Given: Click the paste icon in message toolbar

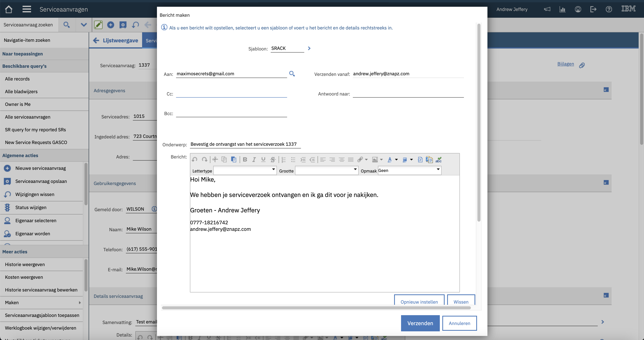Looking at the screenshot, I should [233, 160].
